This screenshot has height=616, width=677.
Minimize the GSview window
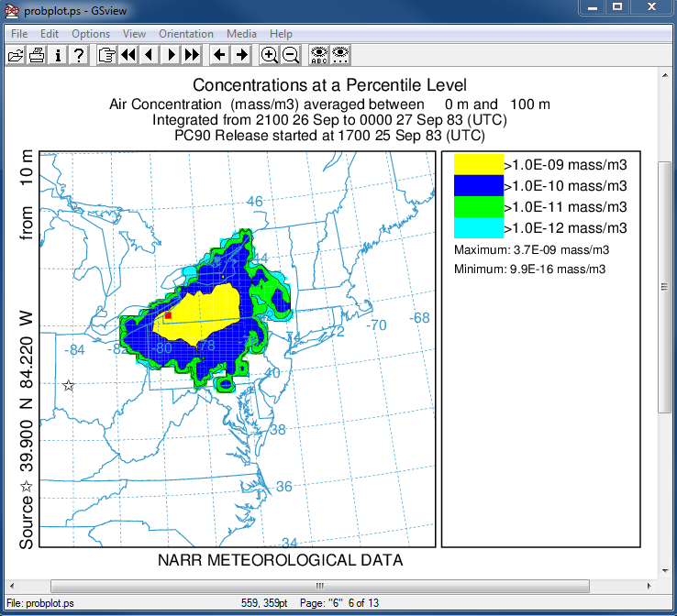pos(593,7)
